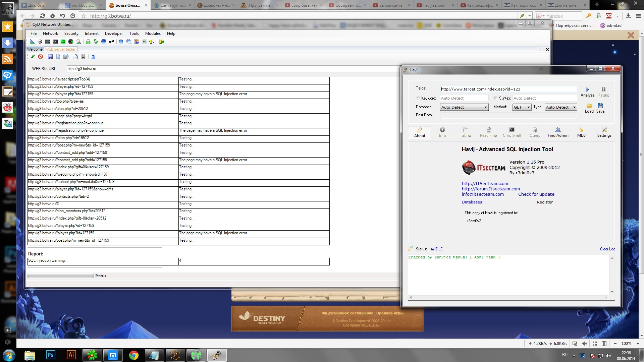Show hidden tray icons arrow
Screen dimensions: 644x362
574,355
